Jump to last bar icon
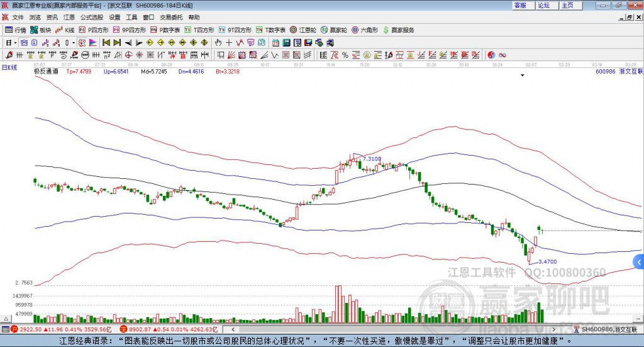The width and height of the screenshot is (644, 347). [117, 43]
